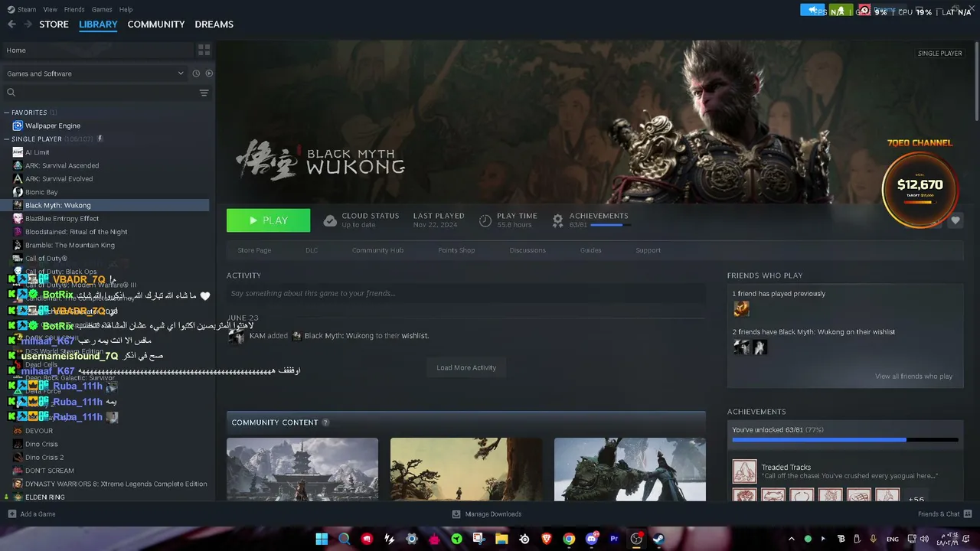
Task: Open Adobe Premiere Pro from taskbar
Action: pyautogui.click(x=614, y=539)
